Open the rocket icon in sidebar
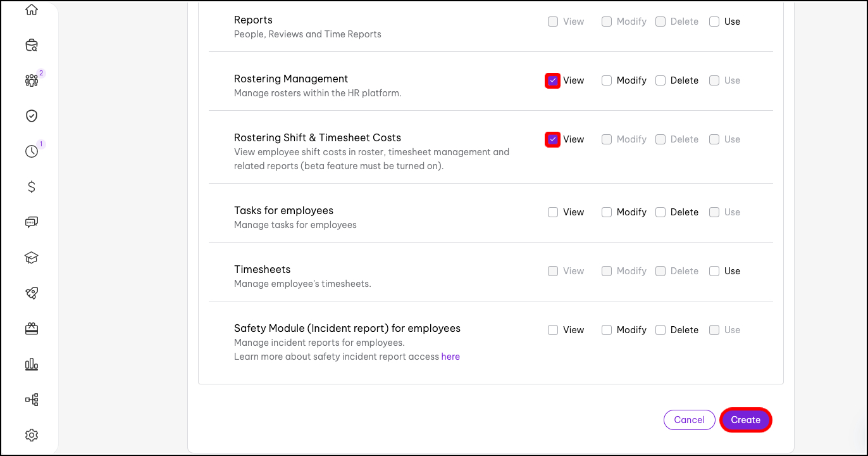Screen dimensions: 868x456 click(32, 293)
